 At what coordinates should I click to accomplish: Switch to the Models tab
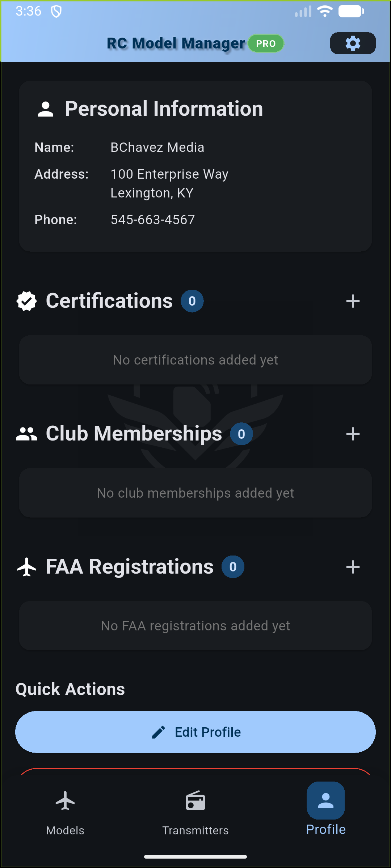click(x=65, y=810)
